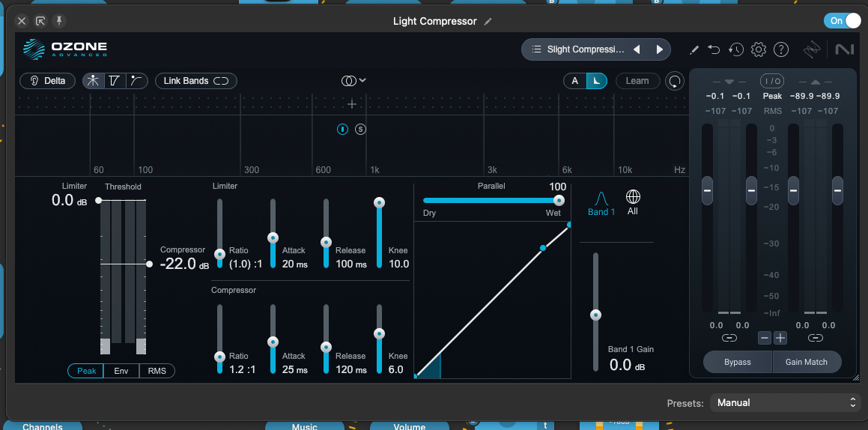This screenshot has height=430, width=868.
Task: Select the knee-shaped mode button next to A
Action: pos(596,81)
